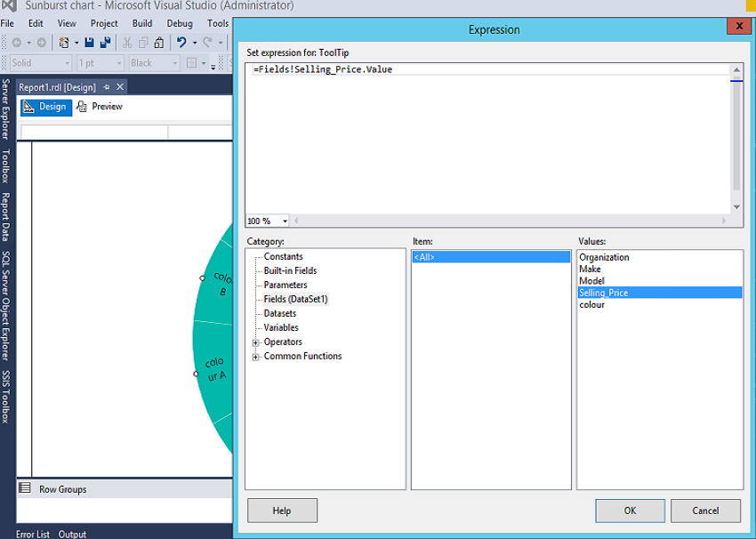Click the Navigate Forward toolbar icon
Image resolution: width=756 pixels, height=539 pixels.
point(42,43)
